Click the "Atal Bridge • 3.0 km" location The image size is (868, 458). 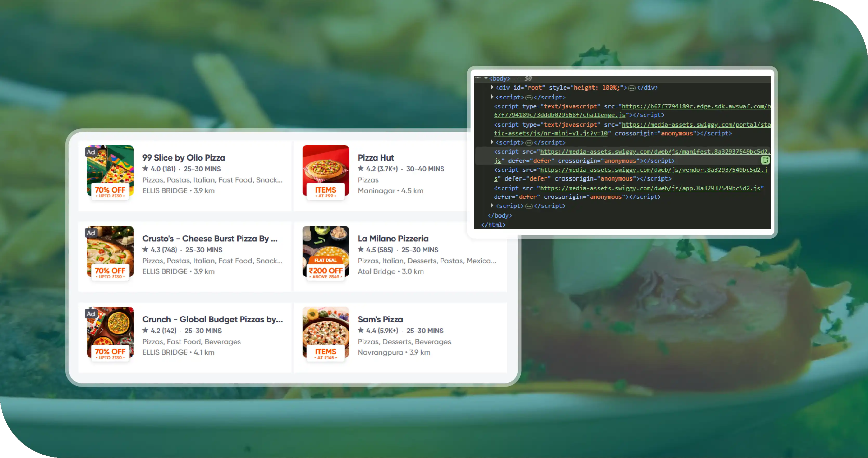pos(390,272)
